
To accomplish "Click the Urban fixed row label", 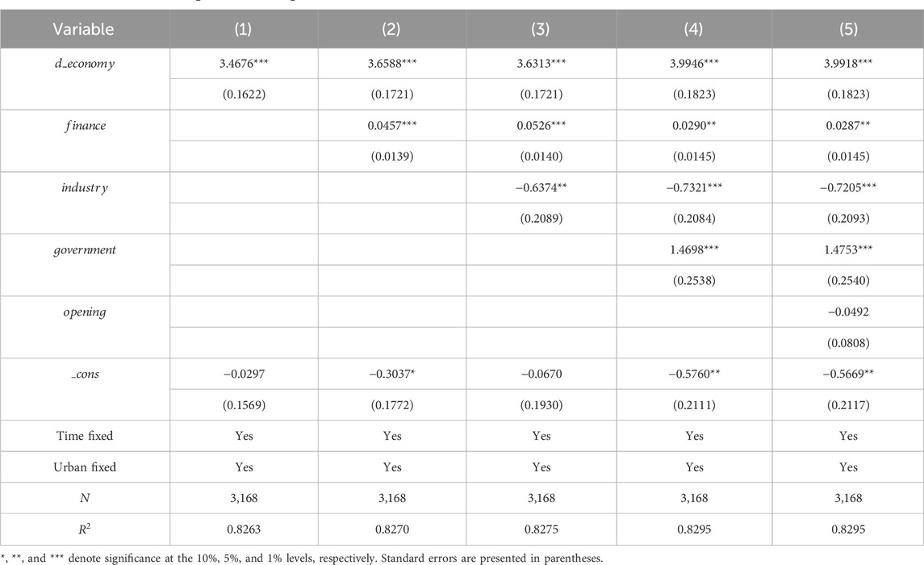I will [x=84, y=467].
